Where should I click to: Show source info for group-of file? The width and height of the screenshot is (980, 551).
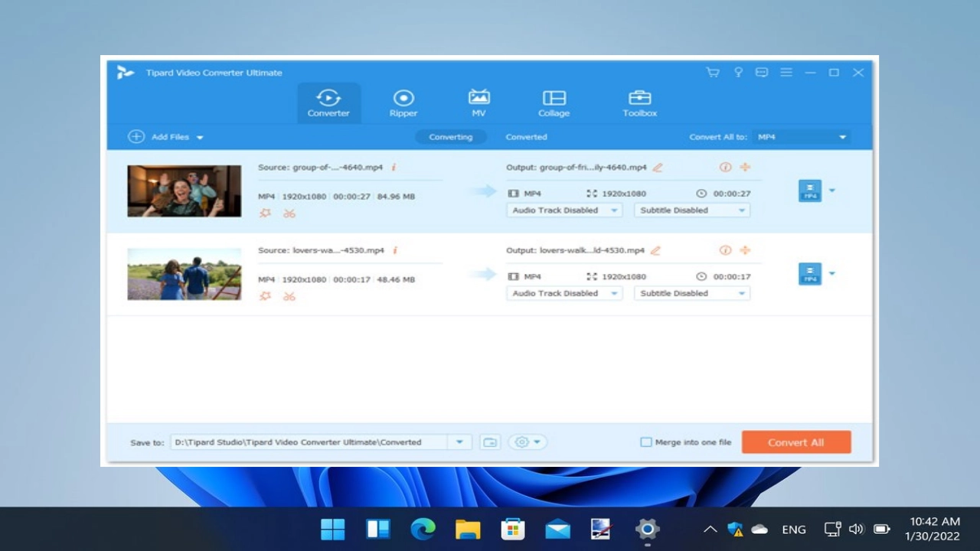tap(394, 167)
